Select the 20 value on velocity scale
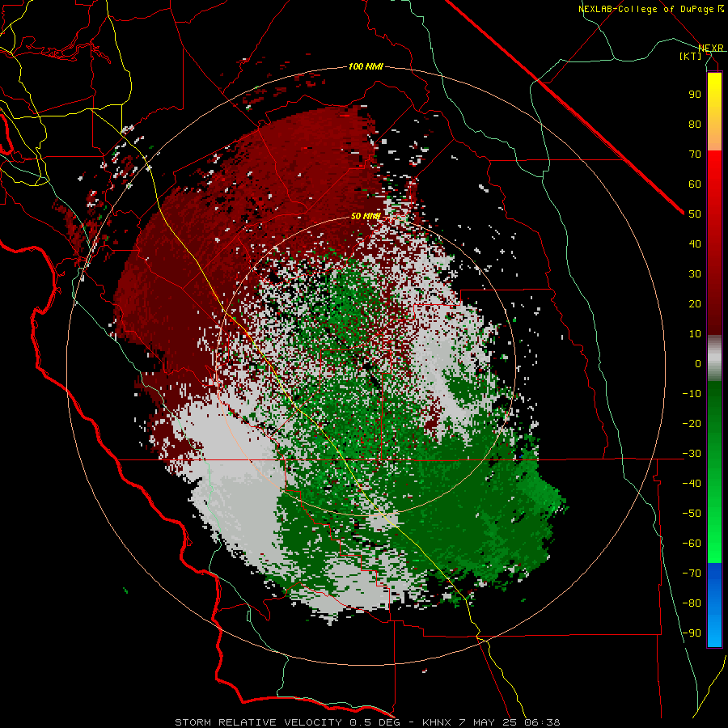 [695, 304]
